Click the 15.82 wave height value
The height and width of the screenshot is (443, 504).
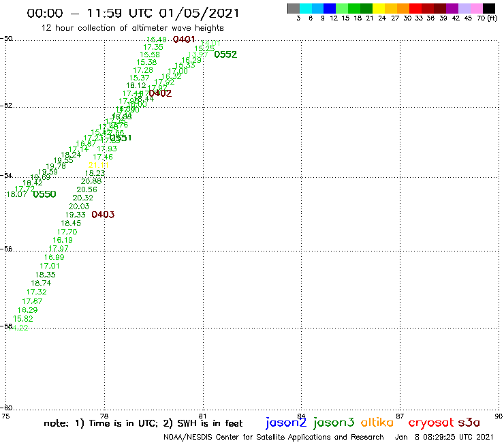coord(23,319)
